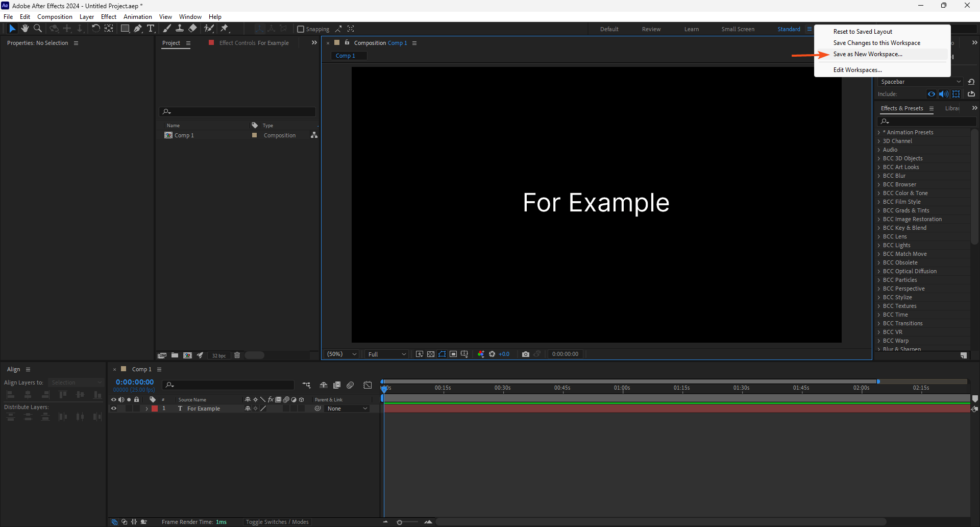Select the Pen tool
980x527 pixels.
click(x=138, y=29)
